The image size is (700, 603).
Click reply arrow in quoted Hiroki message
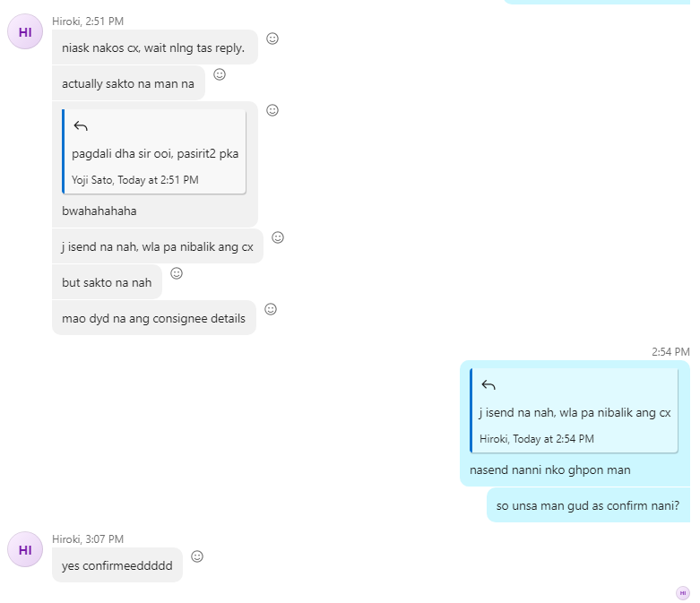[x=488, y=385]
